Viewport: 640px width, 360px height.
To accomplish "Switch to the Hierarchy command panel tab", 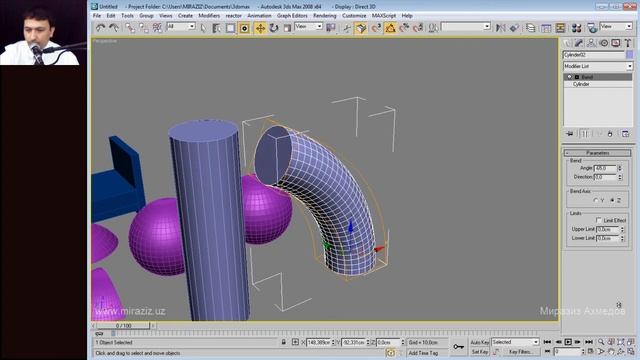I will tap(591, 43).
